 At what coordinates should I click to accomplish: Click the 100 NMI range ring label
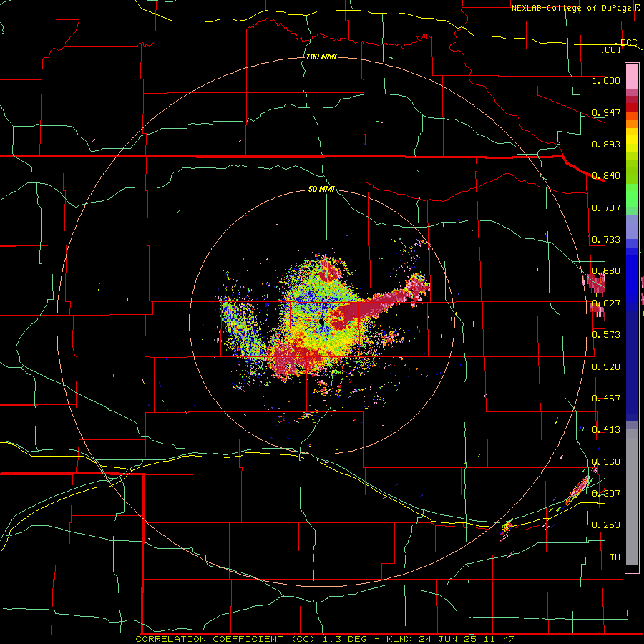click(x=321, y=57)
